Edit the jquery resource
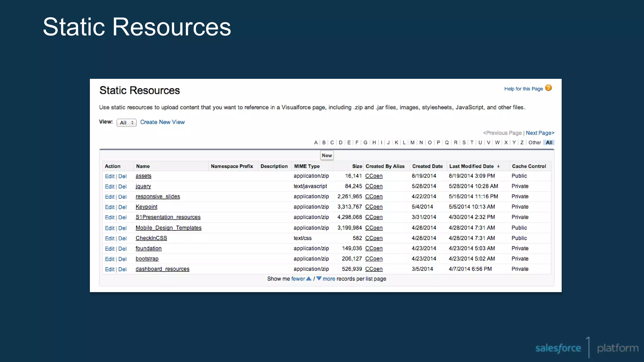 pyautogui.click(x=109, y=187)
